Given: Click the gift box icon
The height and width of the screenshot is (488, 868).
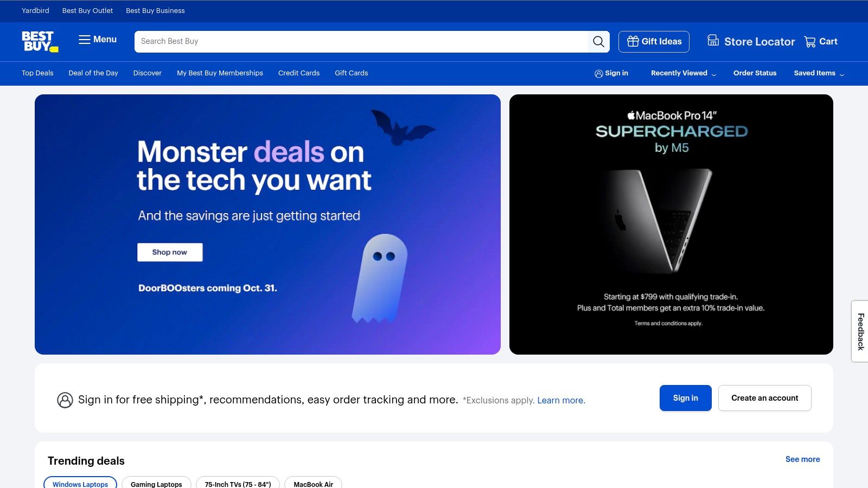Looking at the screenshot, I should 633,42.
